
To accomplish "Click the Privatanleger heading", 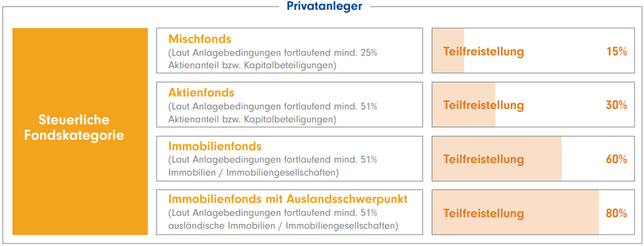I will (324, 7).
